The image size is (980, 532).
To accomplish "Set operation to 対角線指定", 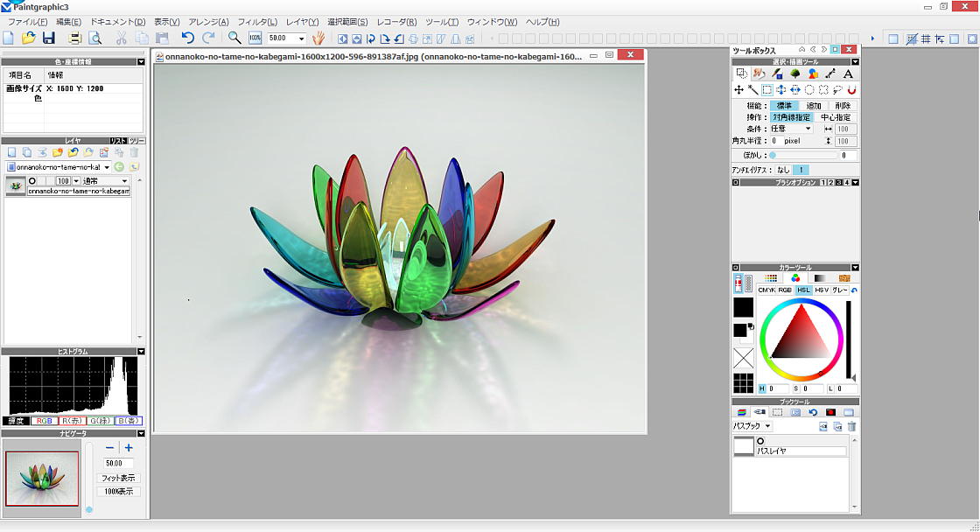I will tap(791, 117).
